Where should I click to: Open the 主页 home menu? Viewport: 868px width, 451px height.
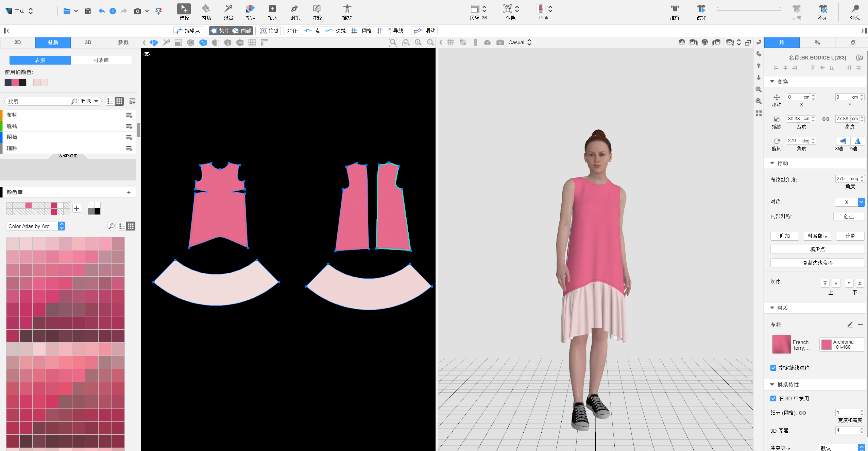(19, 11)
